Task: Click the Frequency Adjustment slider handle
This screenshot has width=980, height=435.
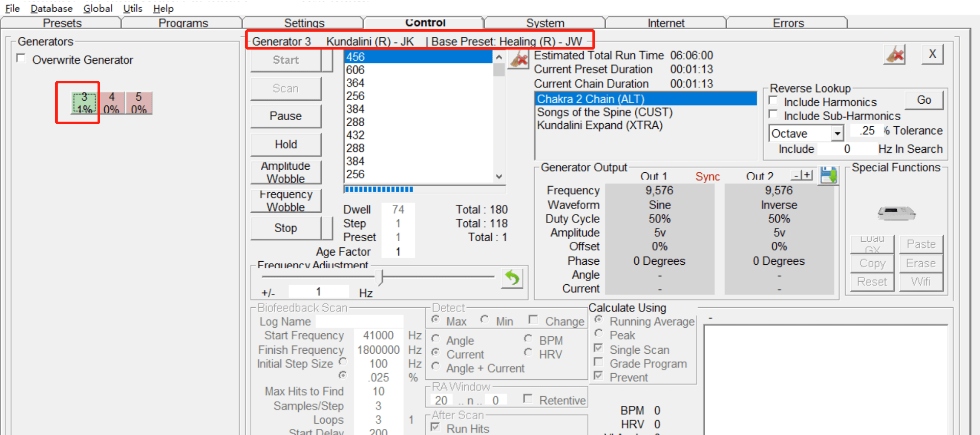Action: tap(379, 277)
